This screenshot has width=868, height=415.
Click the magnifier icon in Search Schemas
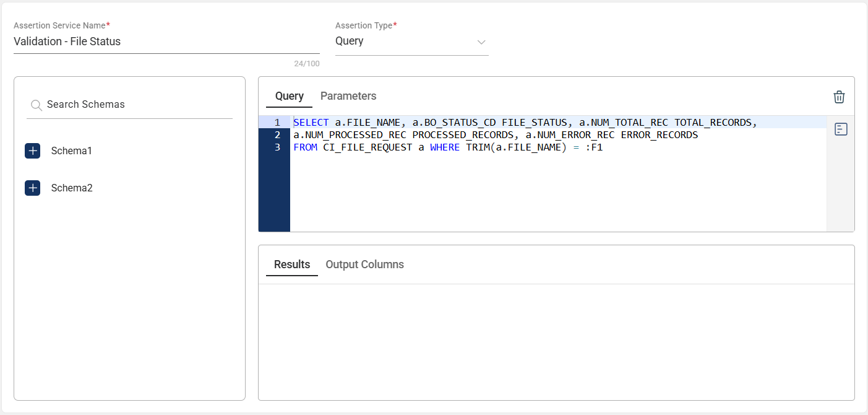coord(37,105)
